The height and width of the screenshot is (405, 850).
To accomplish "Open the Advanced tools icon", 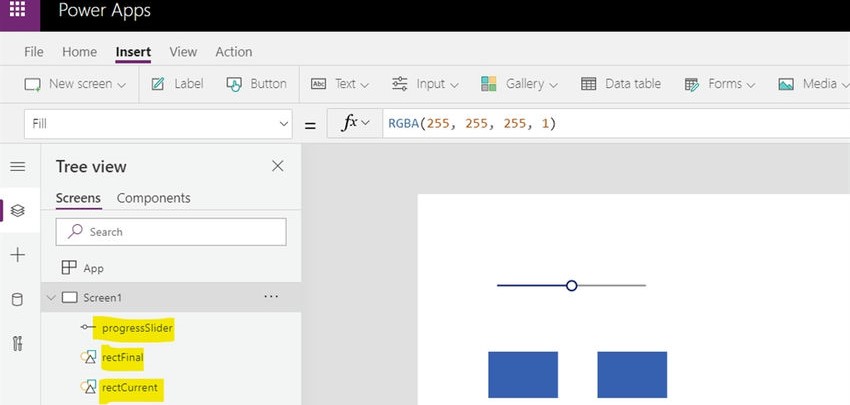I will 18,343.
